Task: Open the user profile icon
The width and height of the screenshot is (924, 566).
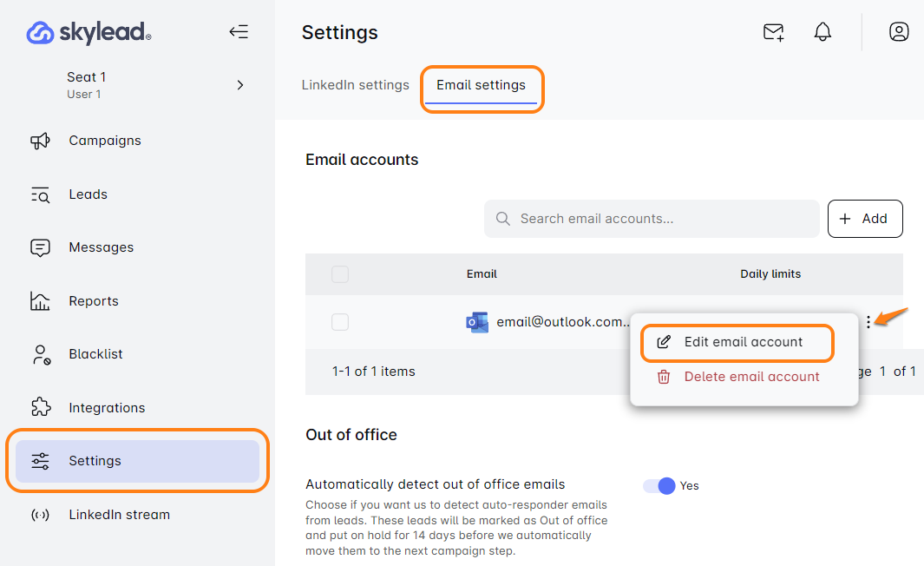Action: pos(899,32)
